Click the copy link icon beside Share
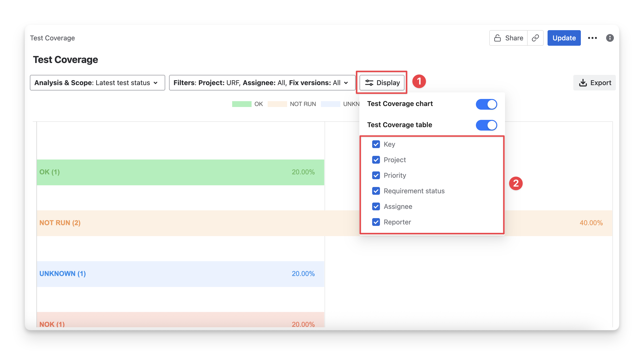644x355 pixels. 535,38
